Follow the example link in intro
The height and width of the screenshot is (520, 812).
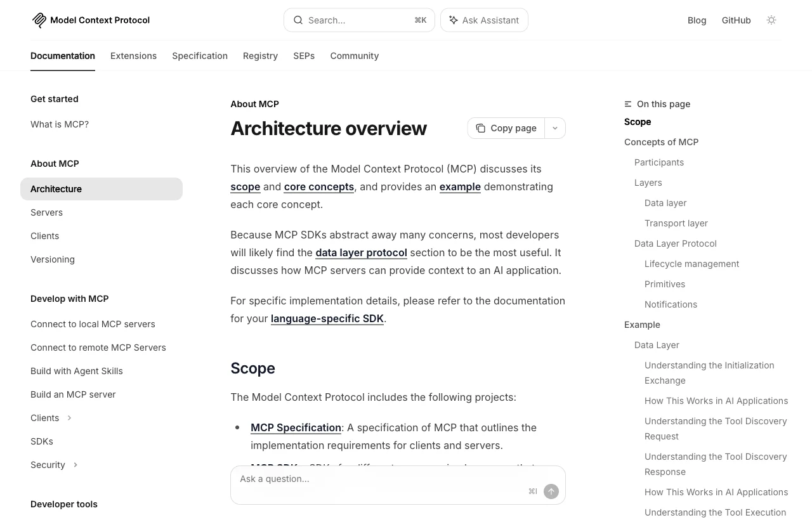pyautogui.click(x=460, y=186)
